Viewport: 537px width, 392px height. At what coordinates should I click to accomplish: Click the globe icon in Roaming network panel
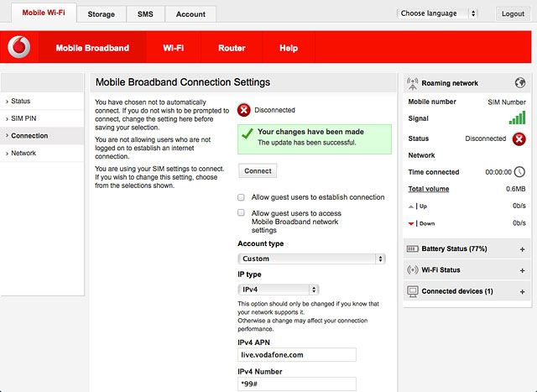pos(520,82)
